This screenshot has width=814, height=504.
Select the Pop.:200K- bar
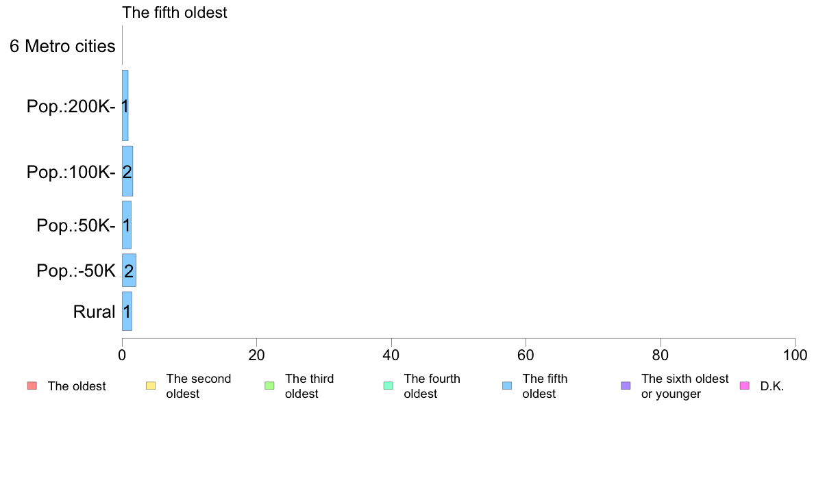[125, 105]
